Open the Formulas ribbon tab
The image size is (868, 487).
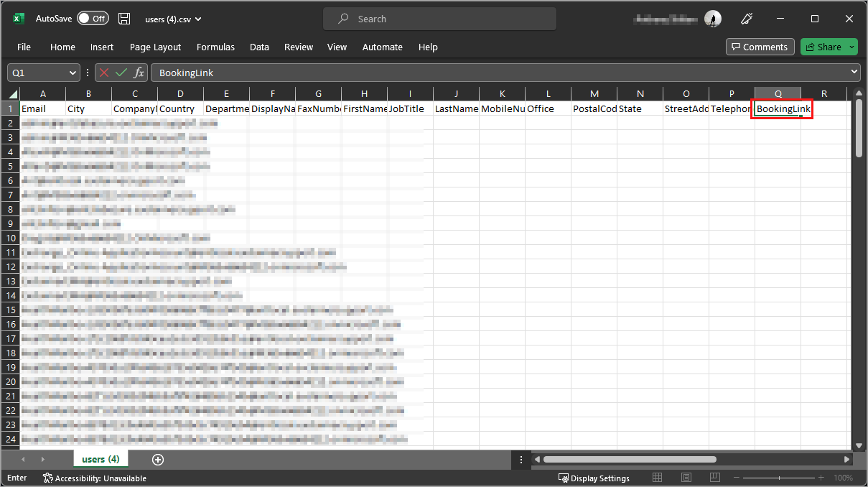click(215, 47)
